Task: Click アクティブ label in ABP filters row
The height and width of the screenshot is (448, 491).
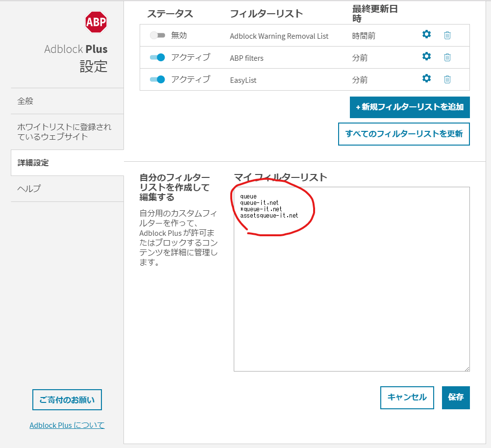Action: tap(191, 57)
